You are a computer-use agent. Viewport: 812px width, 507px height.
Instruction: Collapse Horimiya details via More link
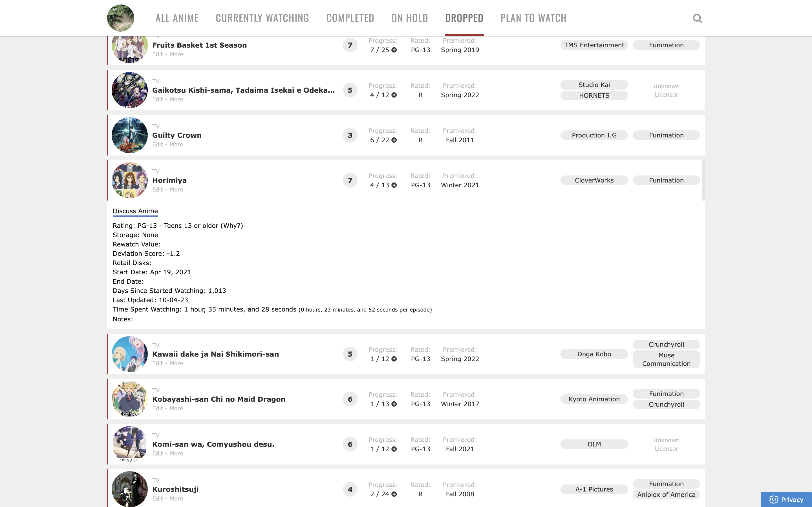[176, 190]
